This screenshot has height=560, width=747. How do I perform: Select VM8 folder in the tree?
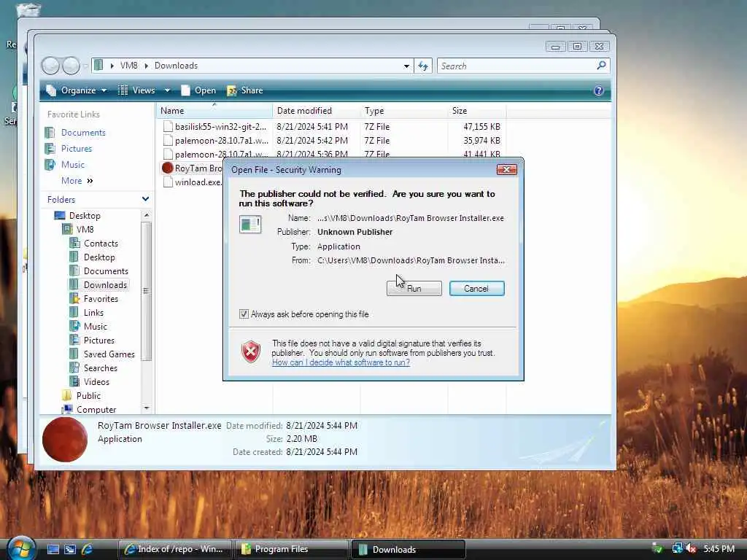coord(85,230)
